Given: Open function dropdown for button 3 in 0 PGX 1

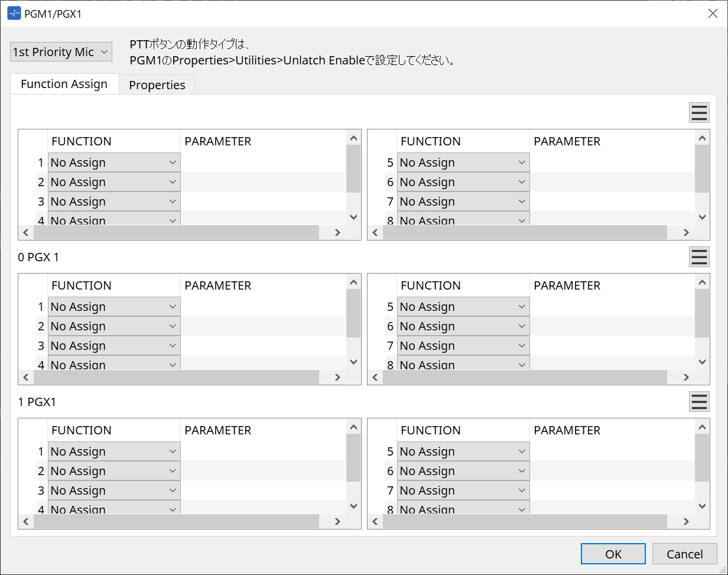Looking at the screenshot, I should coord(114,346).
